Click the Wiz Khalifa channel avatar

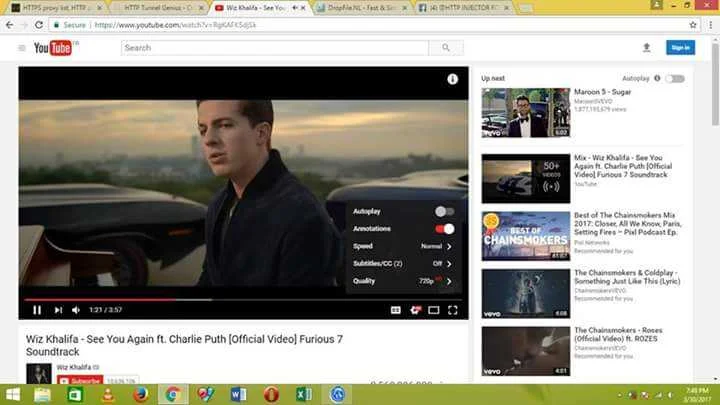click(x=39, y=373)
